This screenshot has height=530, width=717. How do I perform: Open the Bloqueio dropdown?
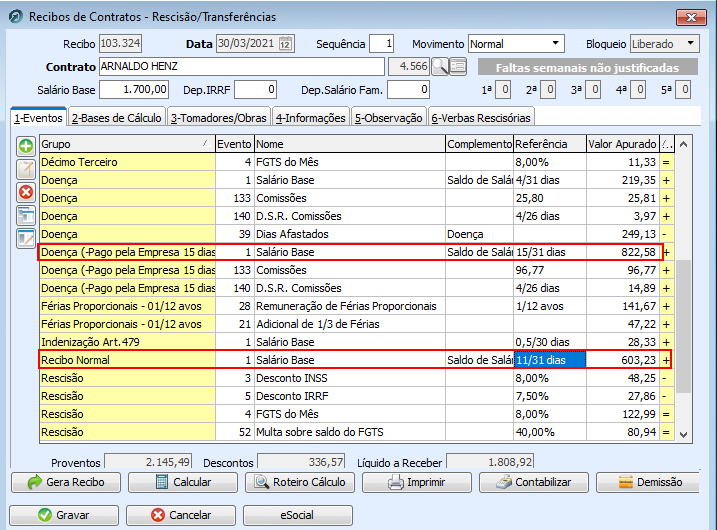tap(690, 43)
